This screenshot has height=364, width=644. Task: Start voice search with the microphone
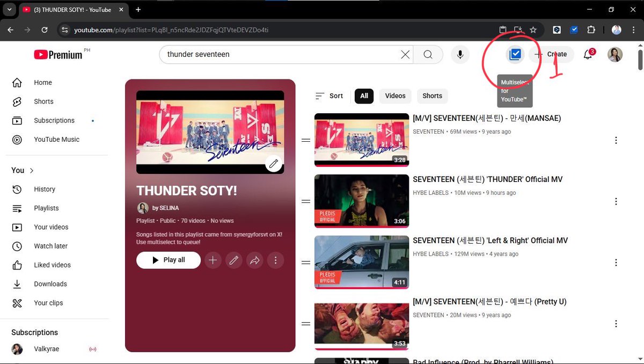pyautogui.click(x=460, y=54)
